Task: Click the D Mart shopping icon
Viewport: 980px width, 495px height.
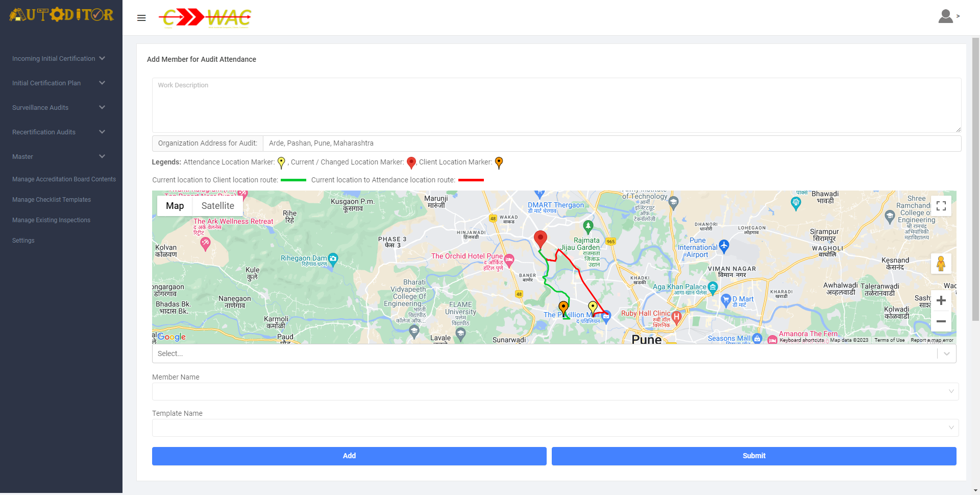Action: (726, 300)
